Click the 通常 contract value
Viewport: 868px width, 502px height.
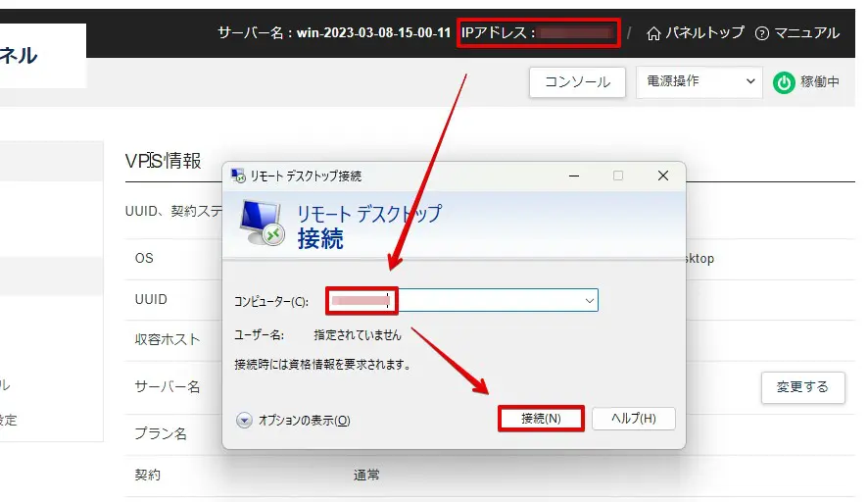click(366, 475)
